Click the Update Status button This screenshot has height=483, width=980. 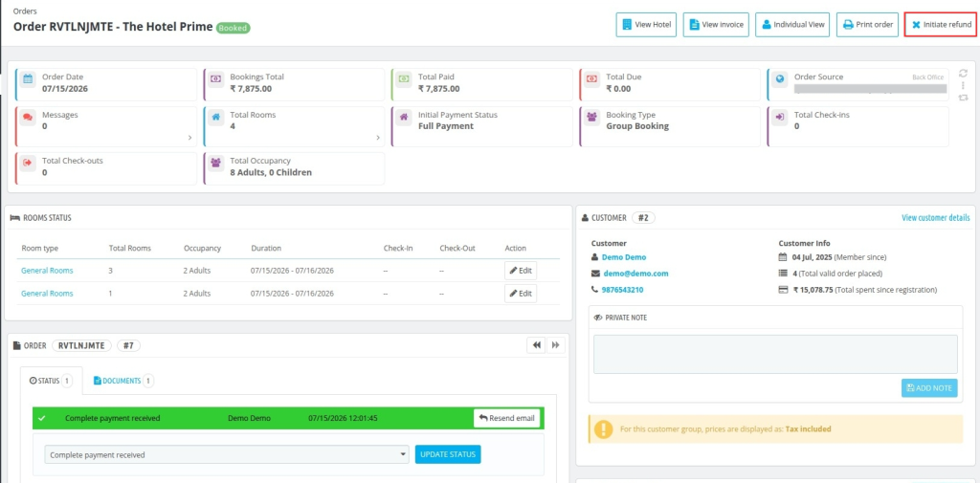point(448,454)
